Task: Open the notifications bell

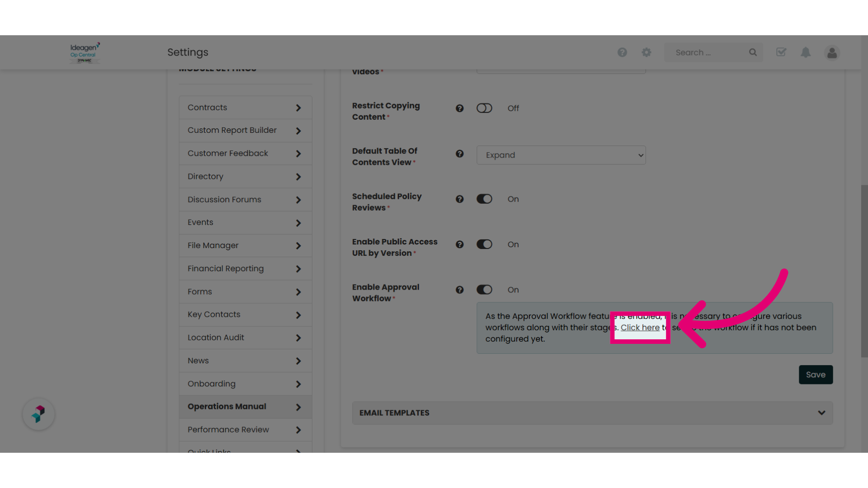Action: 806,52
